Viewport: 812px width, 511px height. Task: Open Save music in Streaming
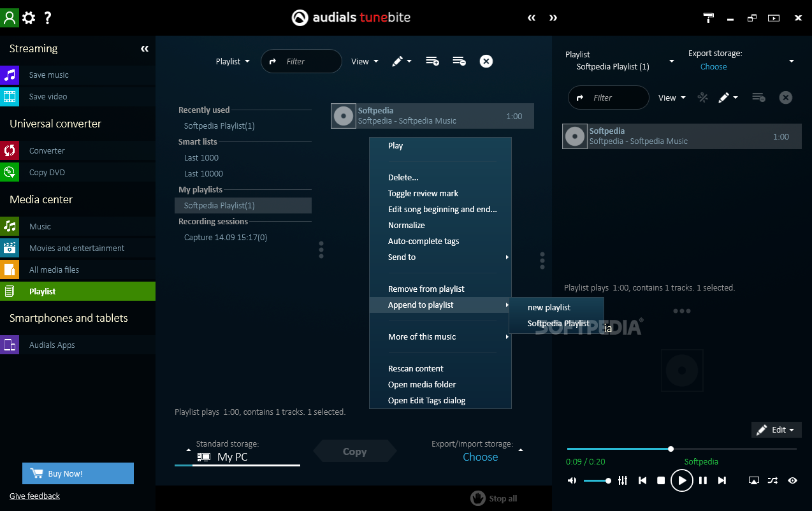tap(78, 75)
